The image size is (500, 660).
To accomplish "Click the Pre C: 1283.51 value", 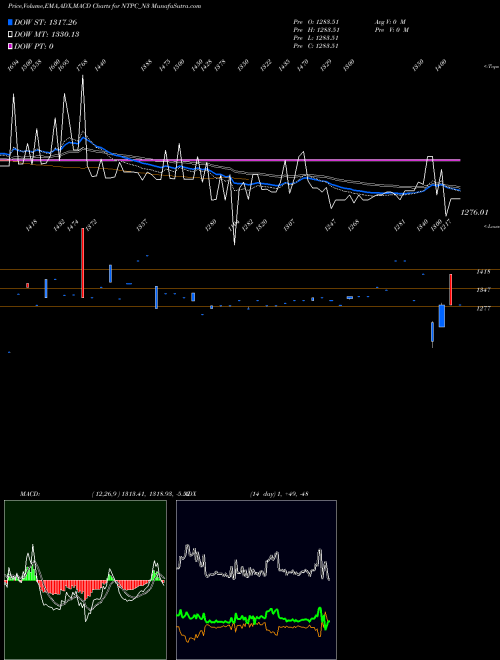I will pyautogui.click(x=316, y=46).
